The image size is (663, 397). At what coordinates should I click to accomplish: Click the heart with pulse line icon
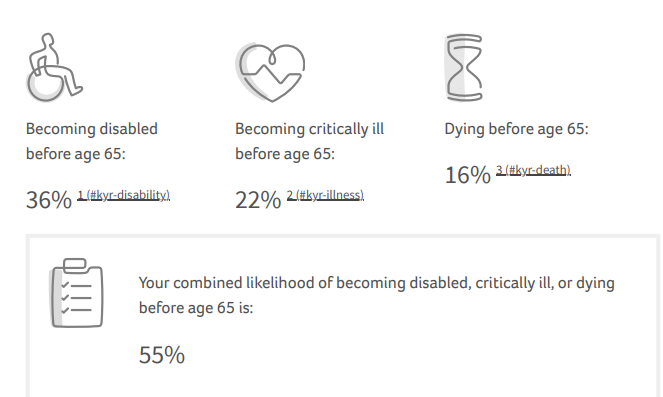coord(270,72)
